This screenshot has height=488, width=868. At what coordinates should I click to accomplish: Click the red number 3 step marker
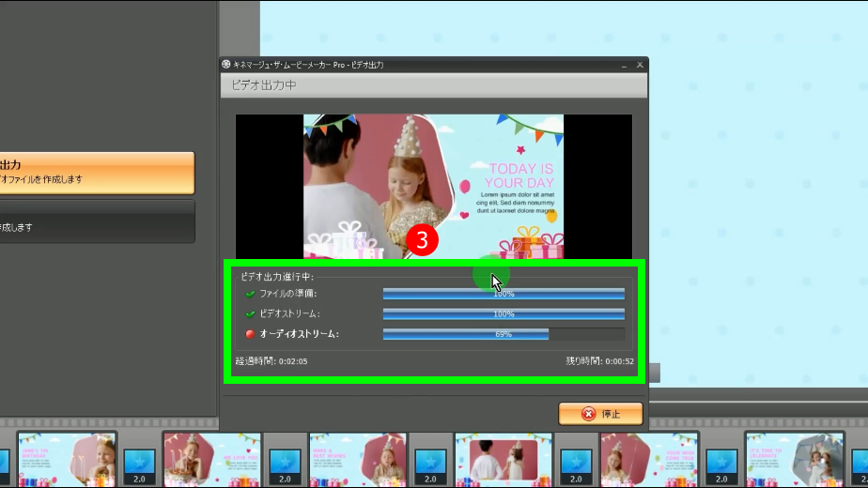point(422,240)
